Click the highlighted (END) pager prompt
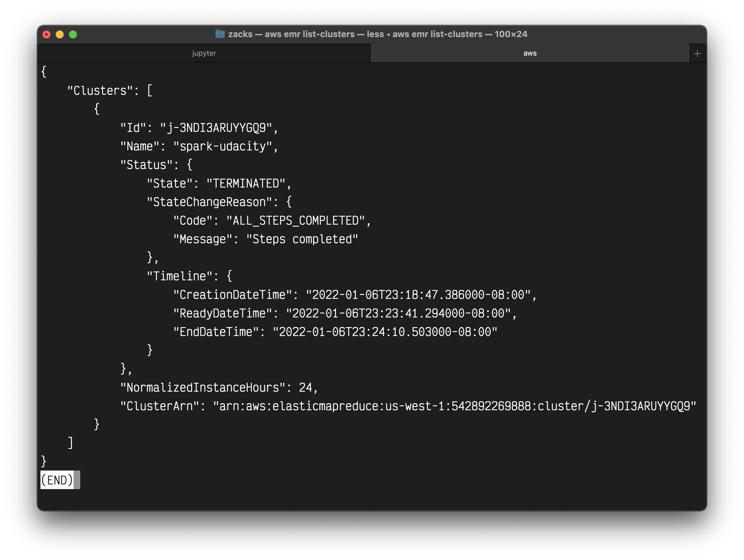Screen dimensions: 744x560 (x=56, y=480)
